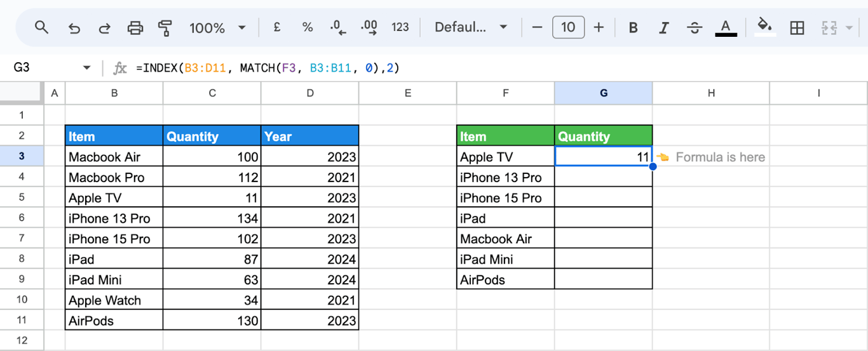Click the Name box showing G3
Image resolution: width=868 pixels, height=351 pixels.
pos(44,67)
